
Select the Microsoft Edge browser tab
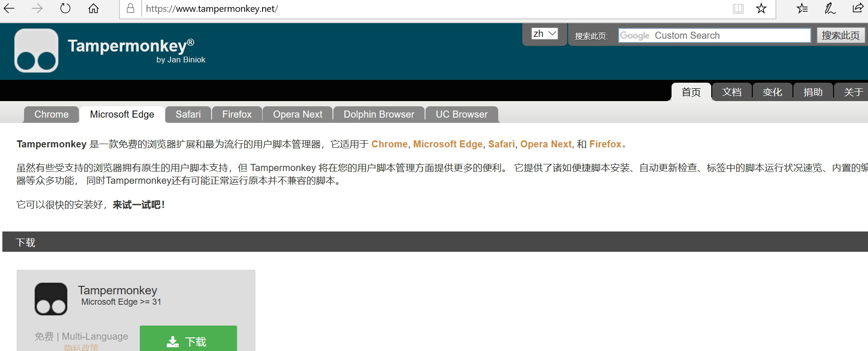pyautogui.click(x=122, y=114)
